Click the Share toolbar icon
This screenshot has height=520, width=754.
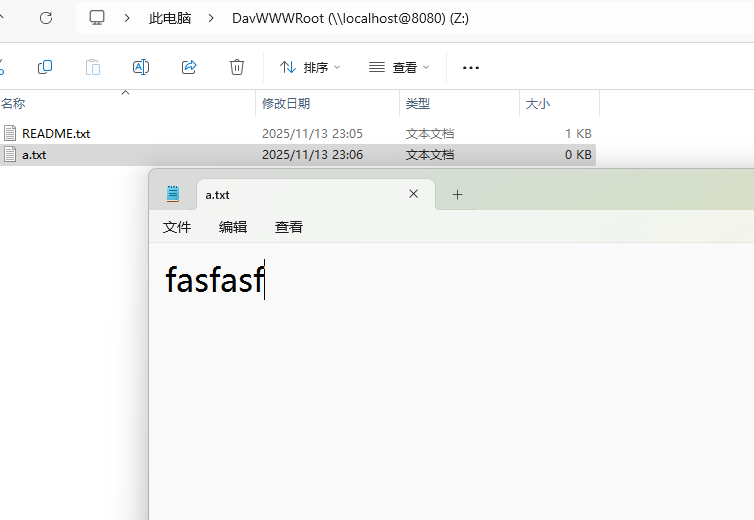pos(189,67)
